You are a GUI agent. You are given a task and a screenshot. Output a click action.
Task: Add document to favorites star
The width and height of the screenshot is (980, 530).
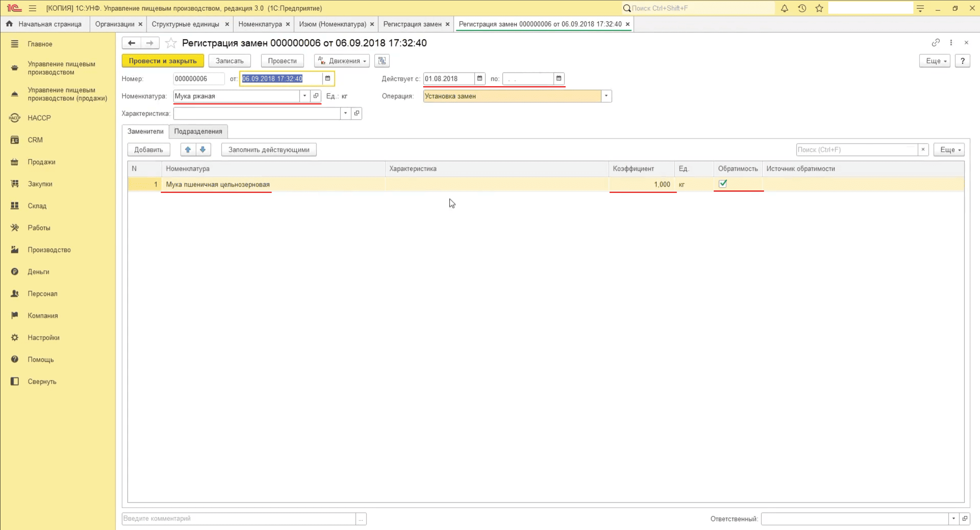pos(171,43)
